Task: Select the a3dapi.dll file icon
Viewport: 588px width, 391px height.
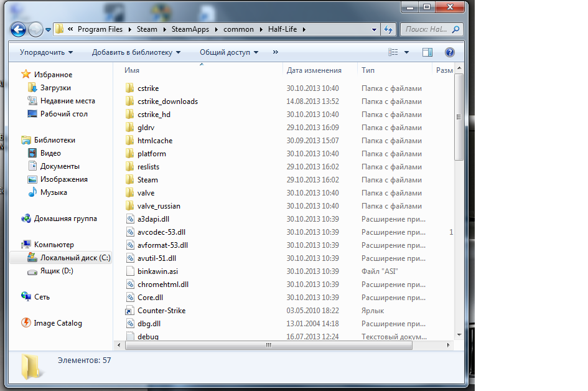Action: tap(130, 219)
